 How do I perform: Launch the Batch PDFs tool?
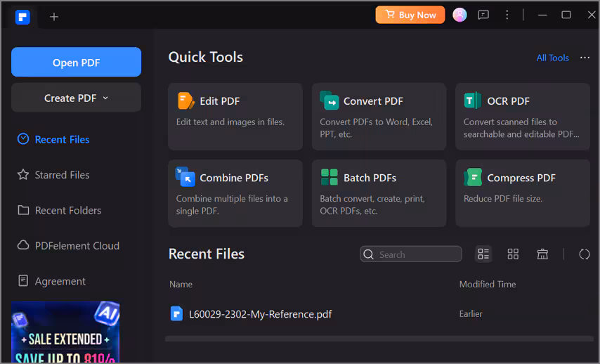[x=379, y=193]
